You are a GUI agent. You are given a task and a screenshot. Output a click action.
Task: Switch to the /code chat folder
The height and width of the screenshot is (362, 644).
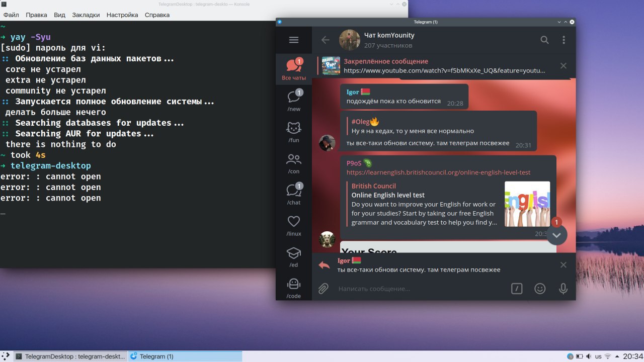[294, 288]
